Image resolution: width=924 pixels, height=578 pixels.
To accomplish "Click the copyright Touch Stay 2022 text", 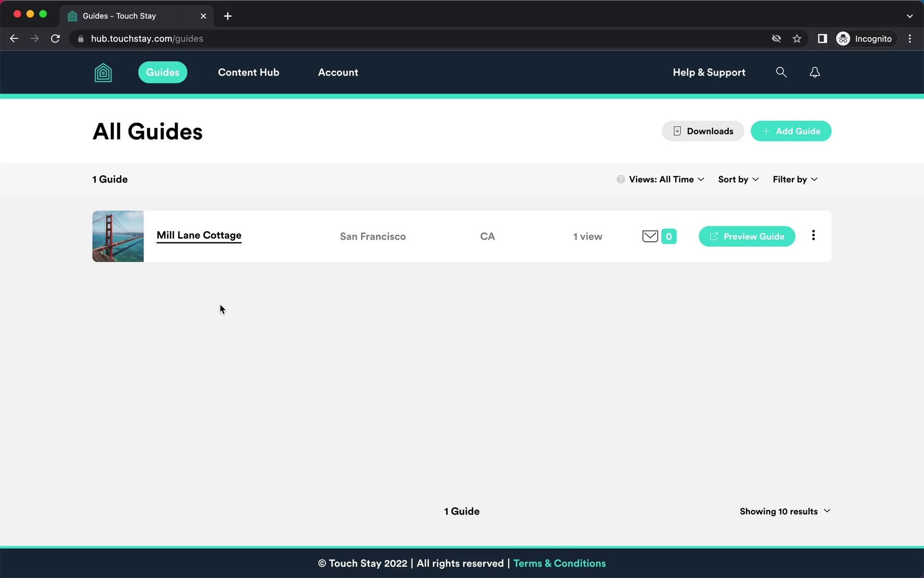I will [x=362, y=563].
